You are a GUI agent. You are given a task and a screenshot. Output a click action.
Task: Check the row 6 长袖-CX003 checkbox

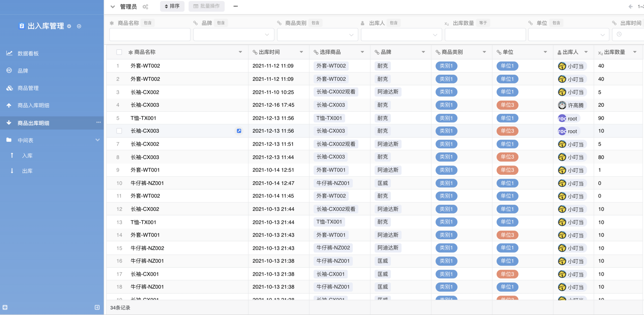[119, 131]
